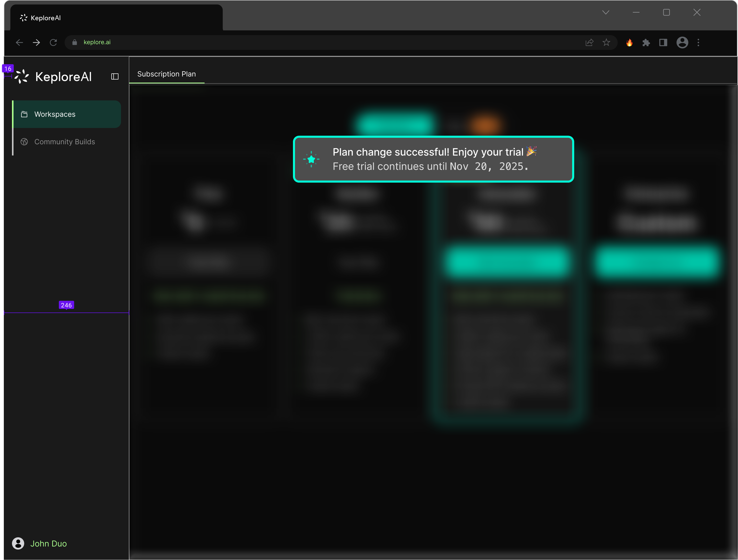
Task: Open the flame extension icon
Action: 629,42
